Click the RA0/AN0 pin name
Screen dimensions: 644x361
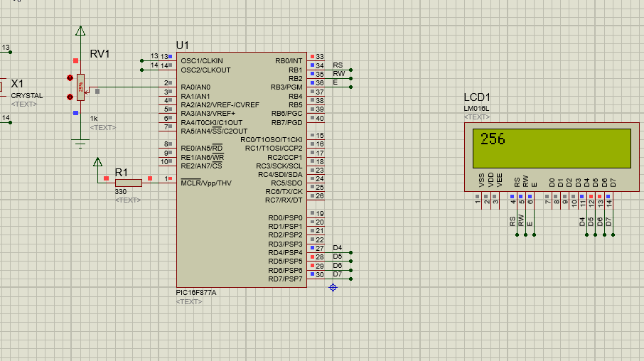click(195, 87)
